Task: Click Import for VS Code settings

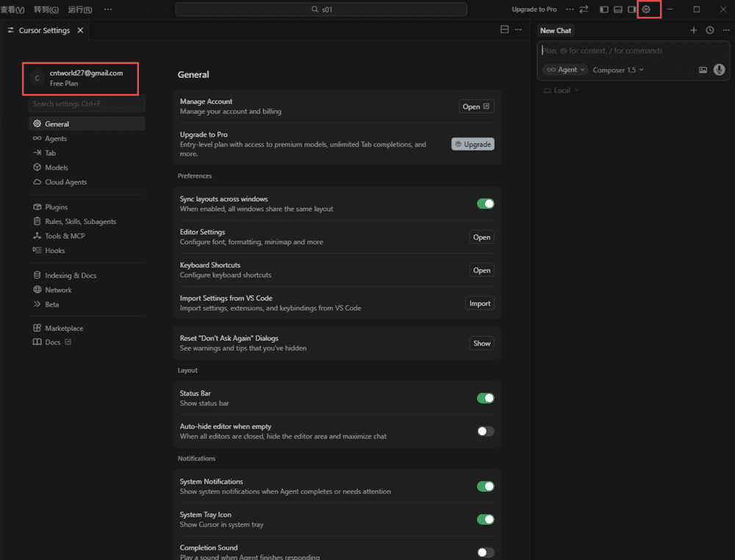Action: click(479, 304)
